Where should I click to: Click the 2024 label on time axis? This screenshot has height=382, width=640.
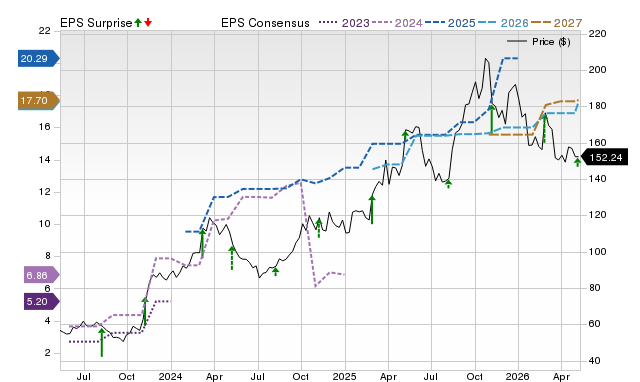(x=170, y=376)
